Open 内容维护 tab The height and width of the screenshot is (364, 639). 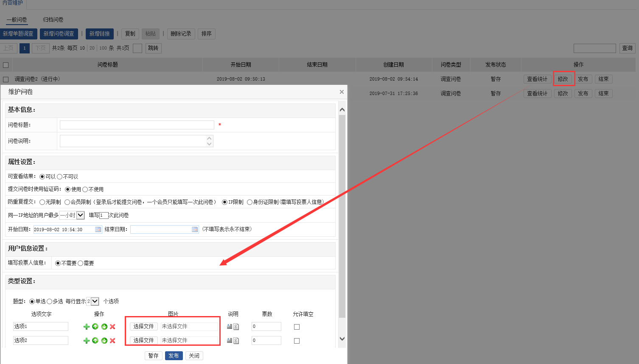13,3
